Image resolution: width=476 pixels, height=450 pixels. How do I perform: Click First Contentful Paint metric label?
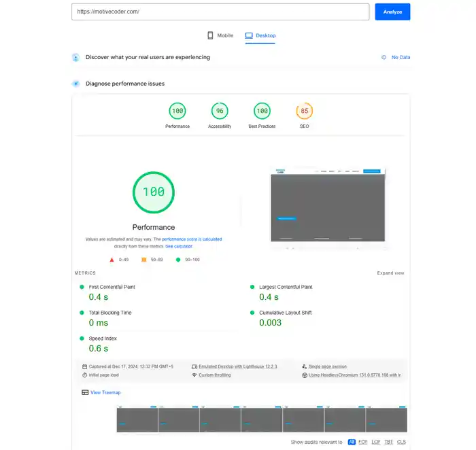click(112, 287)
